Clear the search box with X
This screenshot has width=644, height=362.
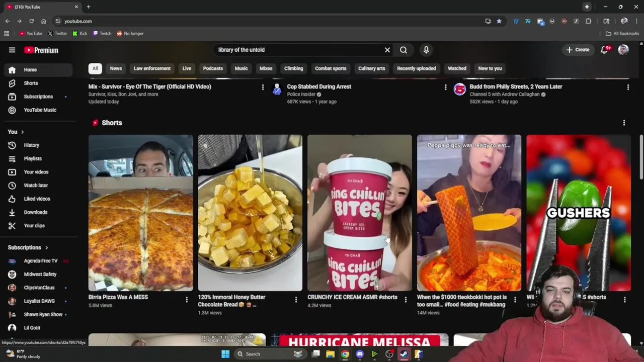[x=387, y=50]
